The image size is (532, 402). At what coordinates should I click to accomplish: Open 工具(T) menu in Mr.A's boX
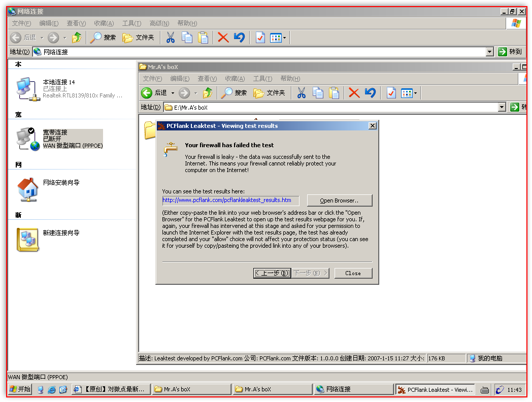(x=262, y=79)
